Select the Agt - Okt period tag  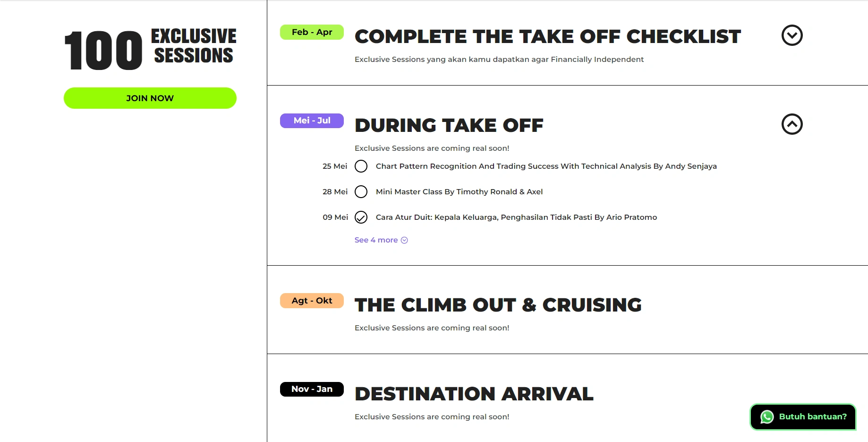point(312,301)
